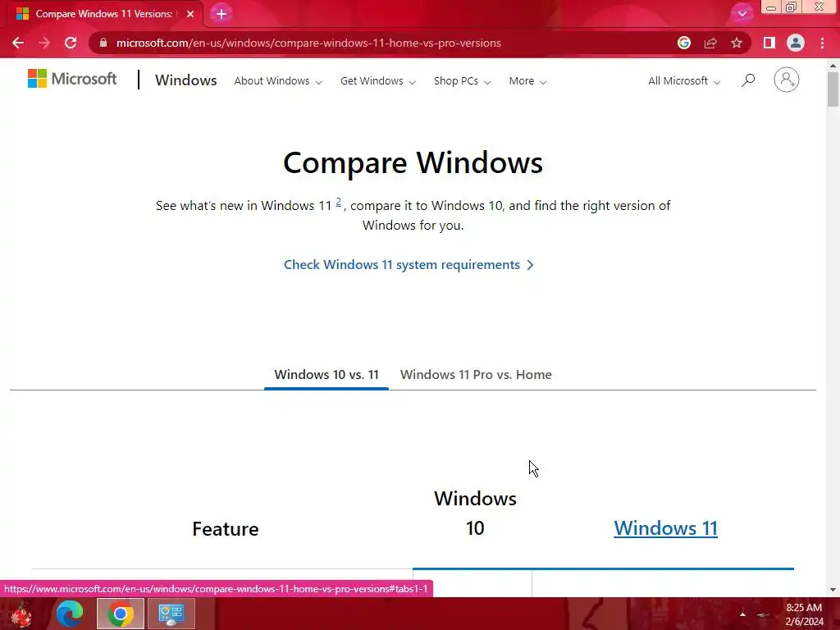Image resolution: width=840 pixels, height=630 pixels.
Task: Expand the All Microsoft menu
Action: 684,81
